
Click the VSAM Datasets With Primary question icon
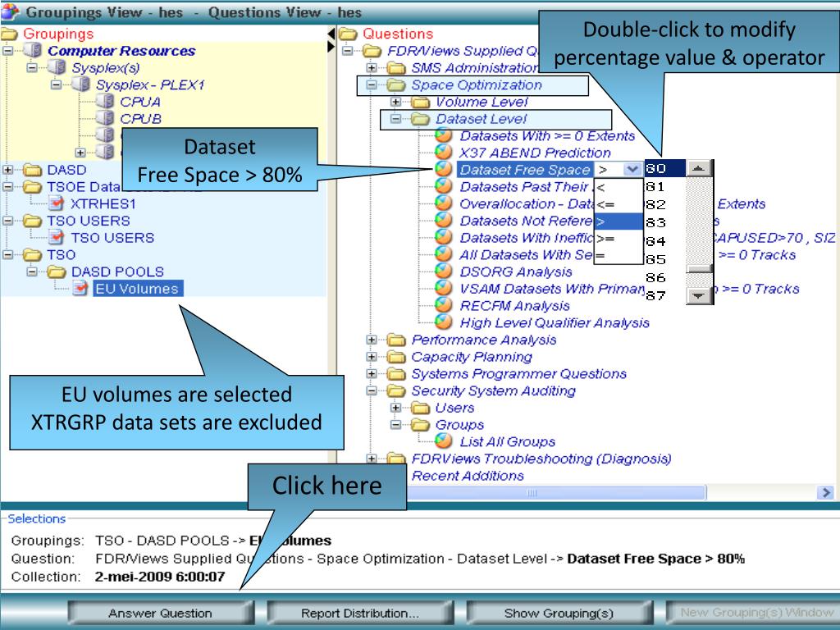coord(444,288)
